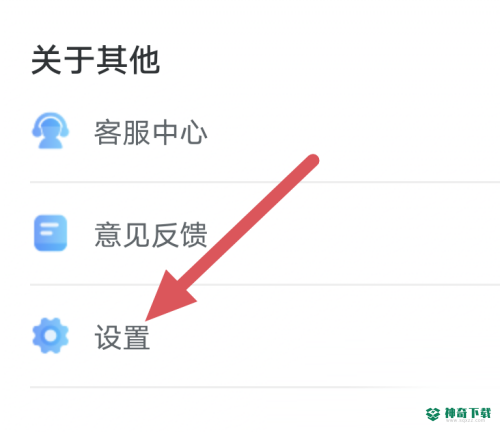Screen dimensions: 500x432
Task: Click the divider line below 意见反馈
Action: [x=265, y=285]
